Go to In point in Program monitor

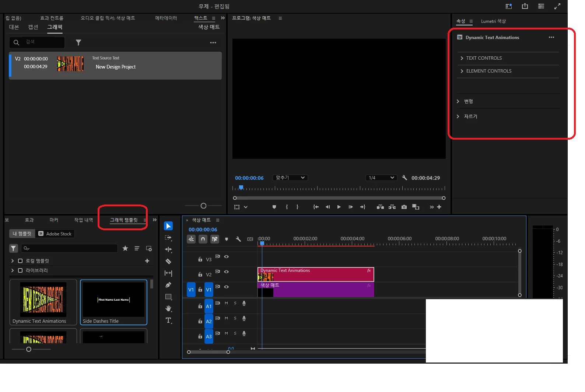(316, 207)
